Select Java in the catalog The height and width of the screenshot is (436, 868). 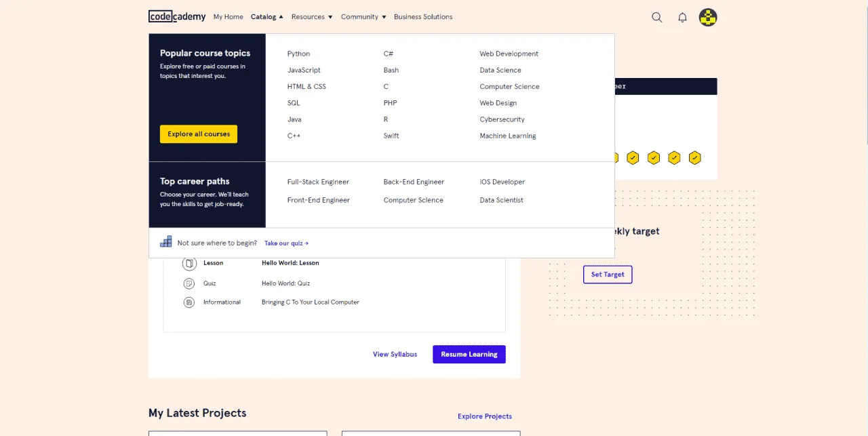(x=294, y=119)
